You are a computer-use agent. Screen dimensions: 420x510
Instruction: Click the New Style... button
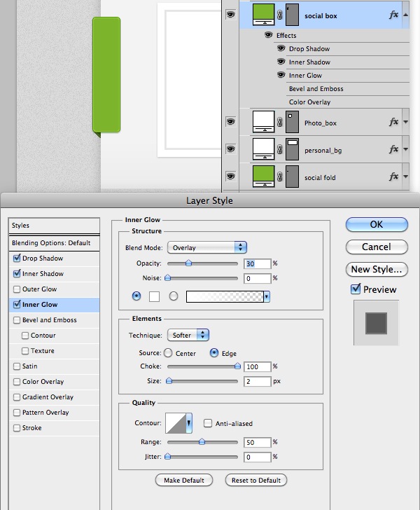coord(377,269)
